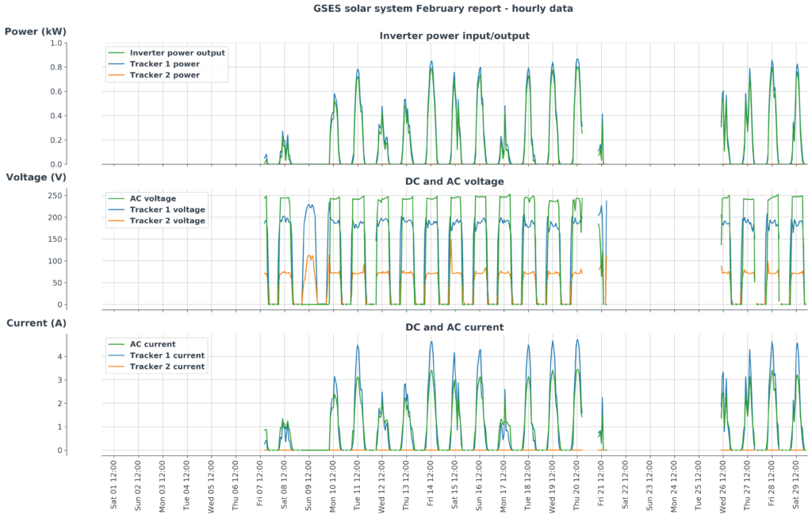Image resolution: width=812 pixels, height=518 pixels.
Task: Hide the Tracker 1 power series
Action: [x=164, y=63]
